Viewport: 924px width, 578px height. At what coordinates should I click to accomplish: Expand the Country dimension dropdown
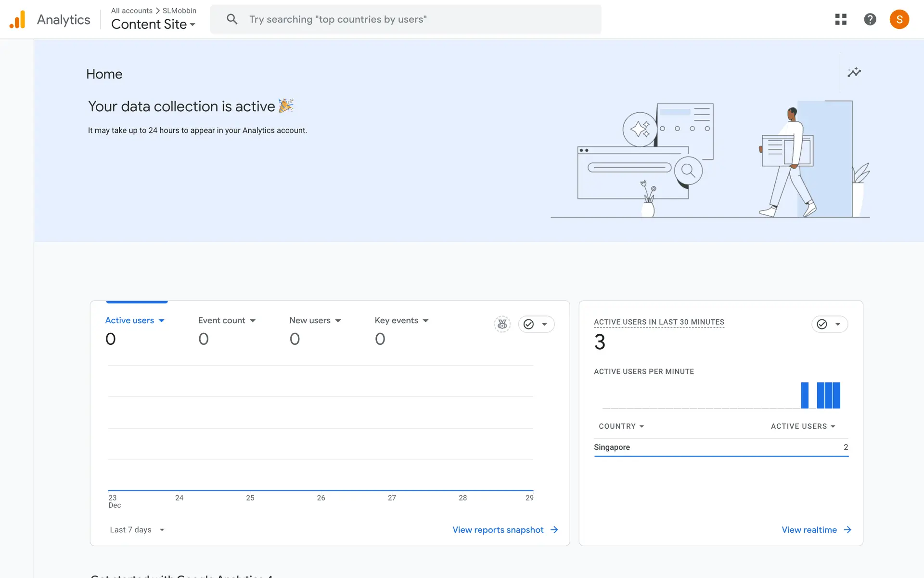coord(621,426)
